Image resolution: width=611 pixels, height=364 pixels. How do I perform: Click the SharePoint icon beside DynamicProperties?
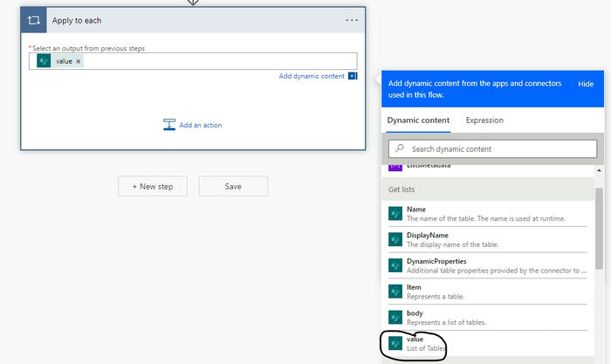pos(395,265)
